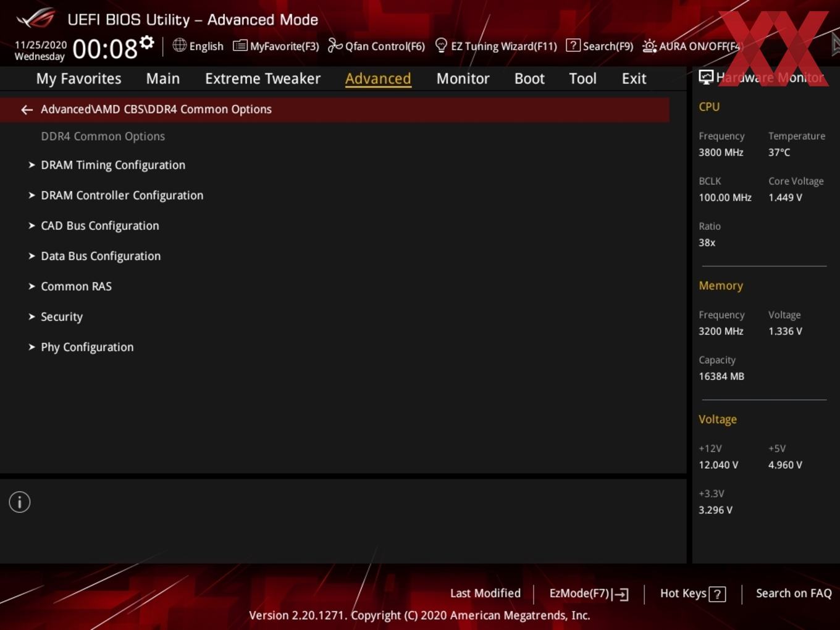
Task: Switch to the Main tab
Action: point(163,78)
